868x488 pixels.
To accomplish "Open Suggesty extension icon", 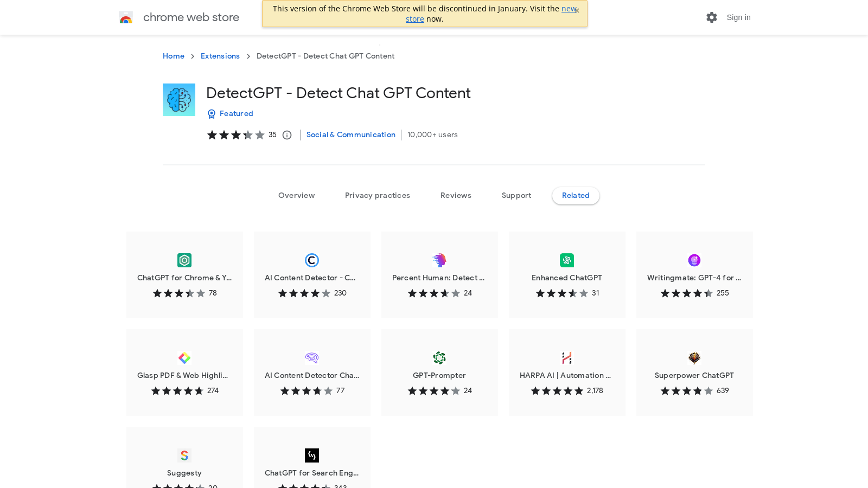I will pyautogui.click(x=184, y=455).
